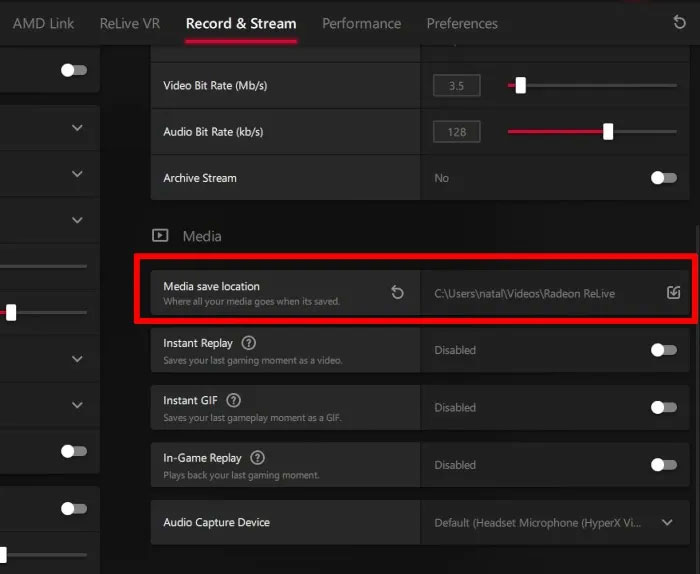
Task: Click the Instant Replay "Disabled" status
Action: [x=455, y=350]
